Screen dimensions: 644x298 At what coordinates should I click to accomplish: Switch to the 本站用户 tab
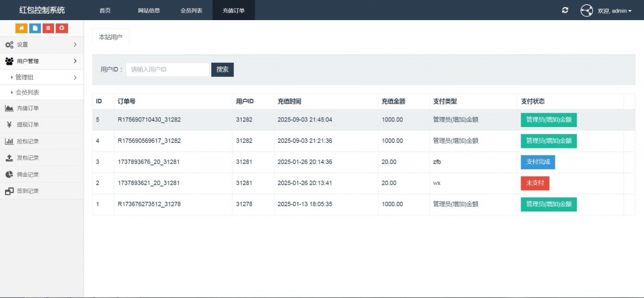(111, 37)
